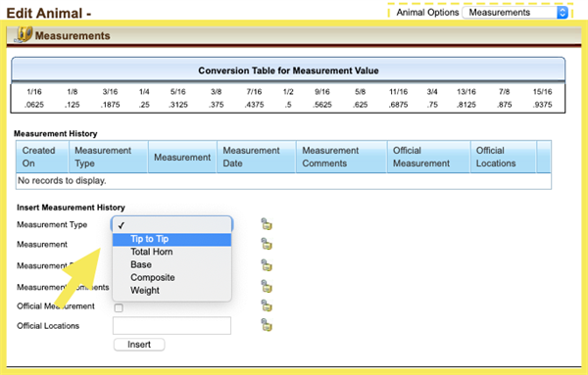The height and width of the screenshot is (375, 588).
Task: Click the 'Conversion Table for Measurement Value' title
Action: coord(288,70)
